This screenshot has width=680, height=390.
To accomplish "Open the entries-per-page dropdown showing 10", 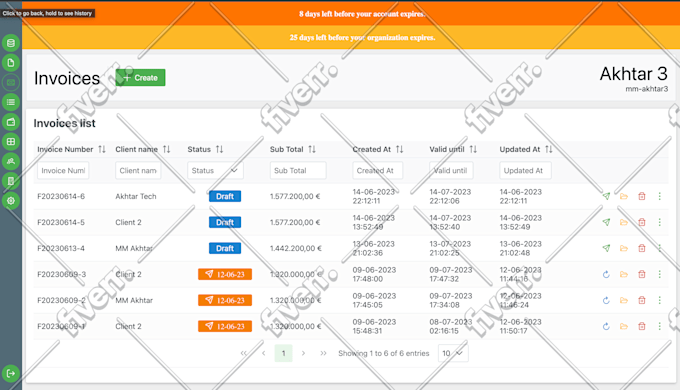I will pos(453,353).
